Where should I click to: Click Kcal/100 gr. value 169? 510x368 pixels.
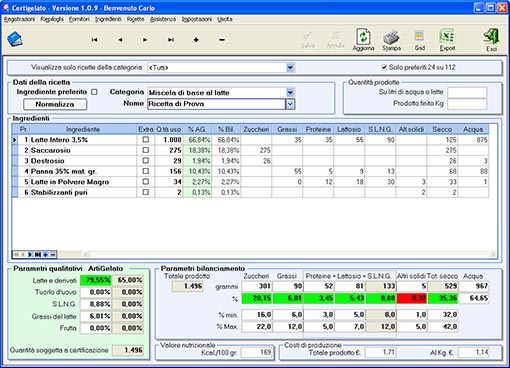pos(256,352)
